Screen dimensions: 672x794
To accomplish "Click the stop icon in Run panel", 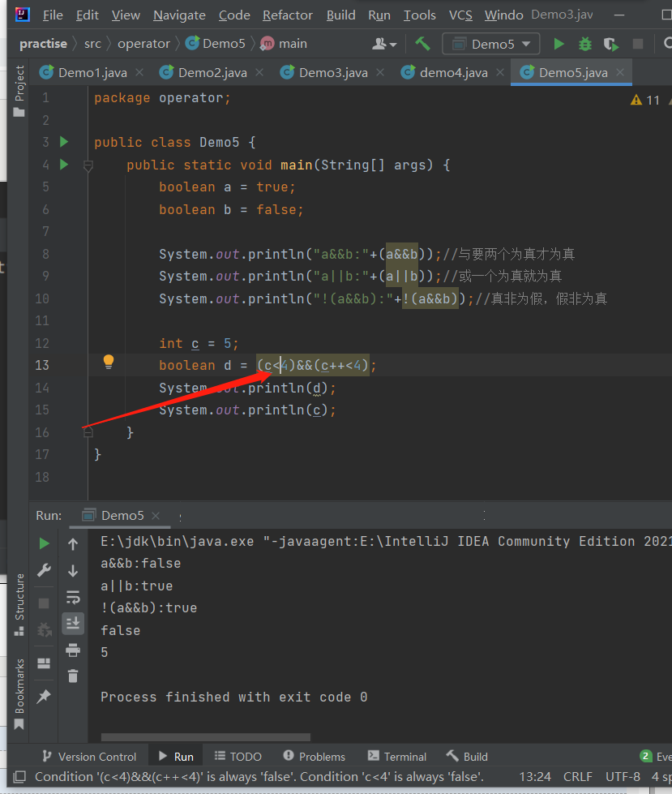I will click(44, 603).
